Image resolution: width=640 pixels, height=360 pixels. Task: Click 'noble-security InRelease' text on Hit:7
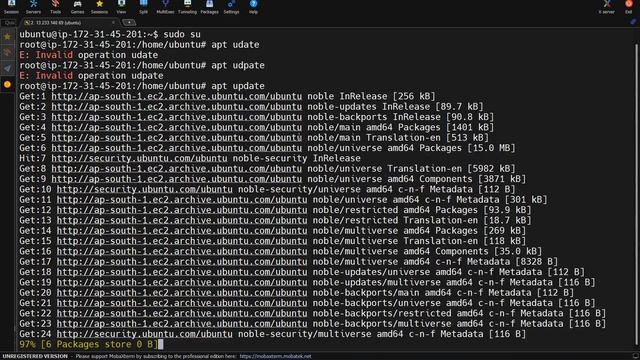coord(297,158)
